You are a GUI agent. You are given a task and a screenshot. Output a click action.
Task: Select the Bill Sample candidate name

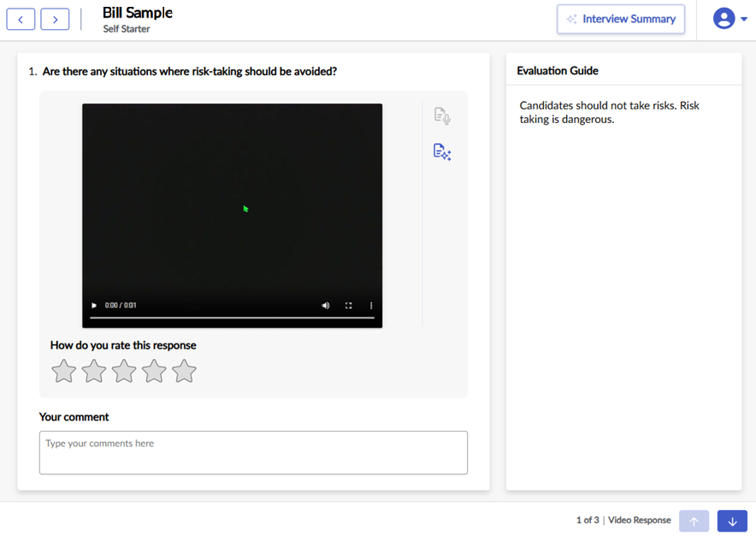[x=138, y=13]
